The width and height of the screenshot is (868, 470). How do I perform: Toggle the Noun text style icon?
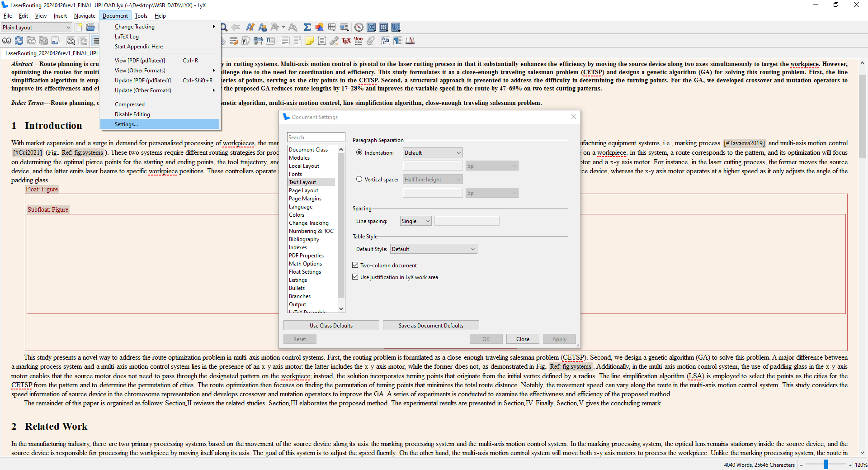(262, 27)
